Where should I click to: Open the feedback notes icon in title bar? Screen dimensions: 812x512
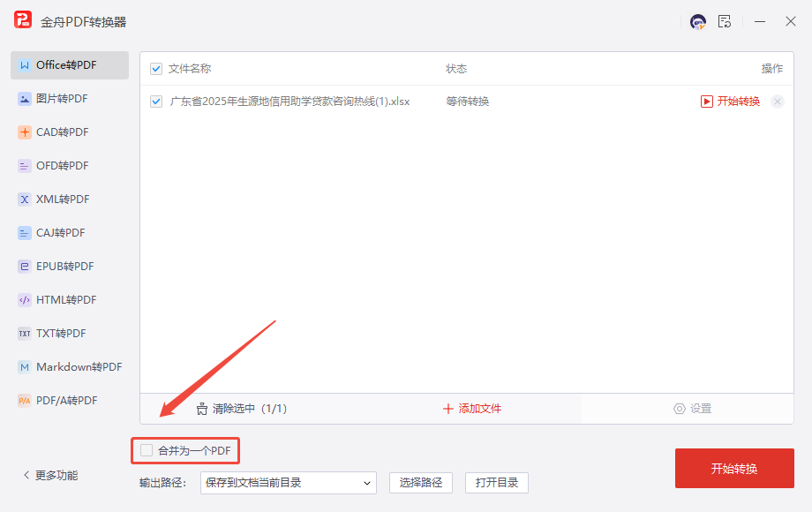(x=725, y=22)
